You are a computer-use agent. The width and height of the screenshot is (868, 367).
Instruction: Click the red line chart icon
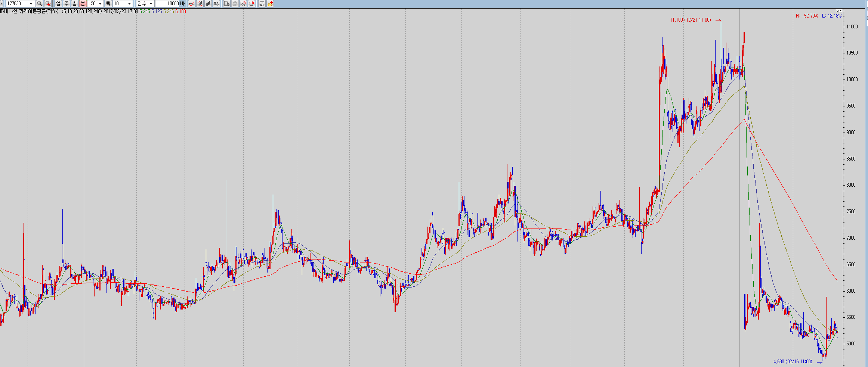click(192, 4)
